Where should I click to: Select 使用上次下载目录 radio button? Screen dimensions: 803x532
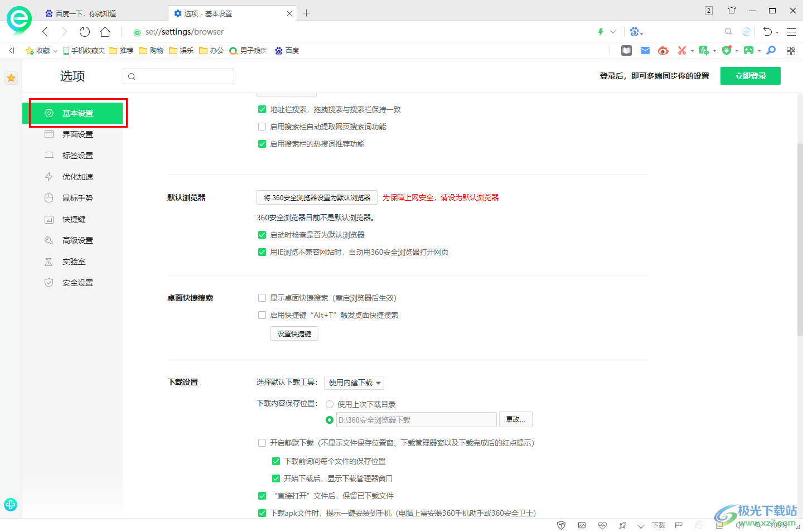pyautogui.click(x=330, y=404)
